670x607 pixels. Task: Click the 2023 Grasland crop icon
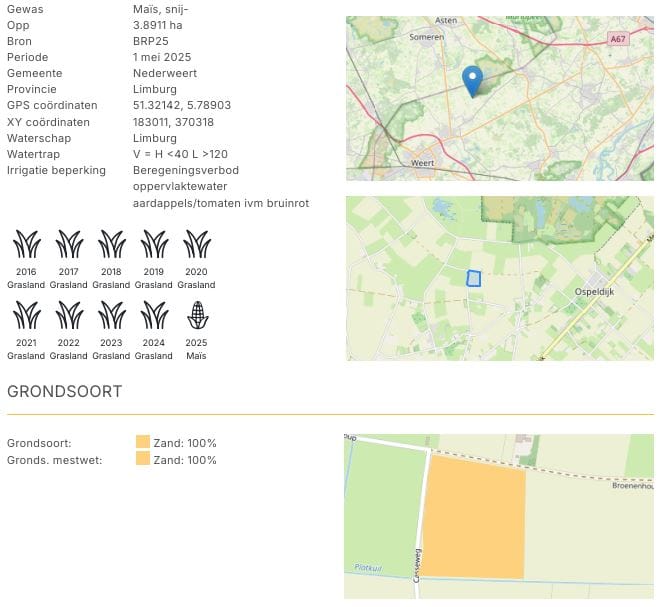(x=111, y=316)
